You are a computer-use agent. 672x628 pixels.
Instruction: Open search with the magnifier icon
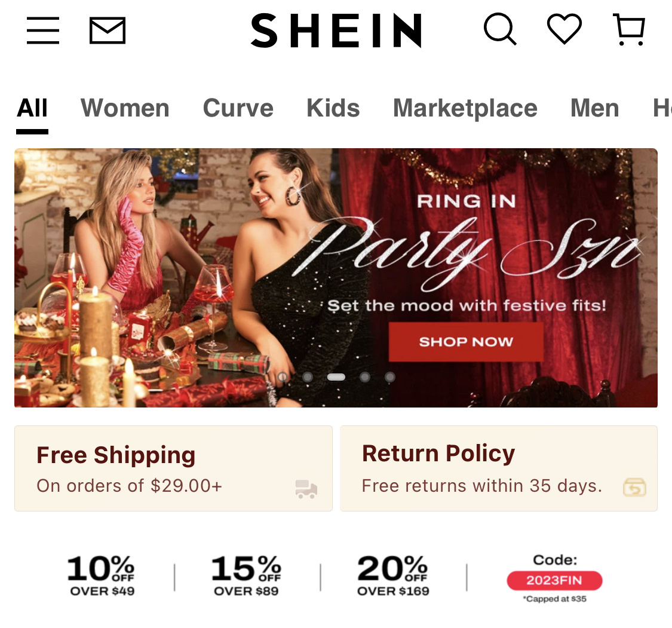coord(500,29)
